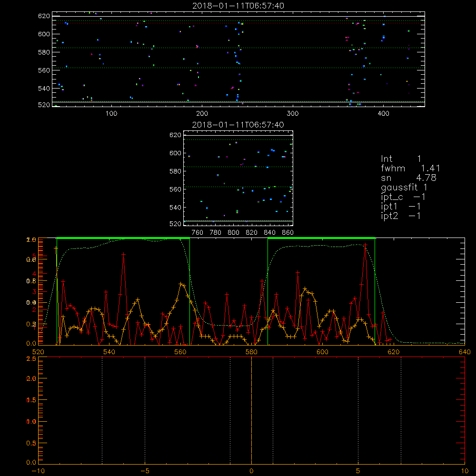Select the 'ipt_c -1' readout line
Screen dimensions: 476x476
[403, 198]
